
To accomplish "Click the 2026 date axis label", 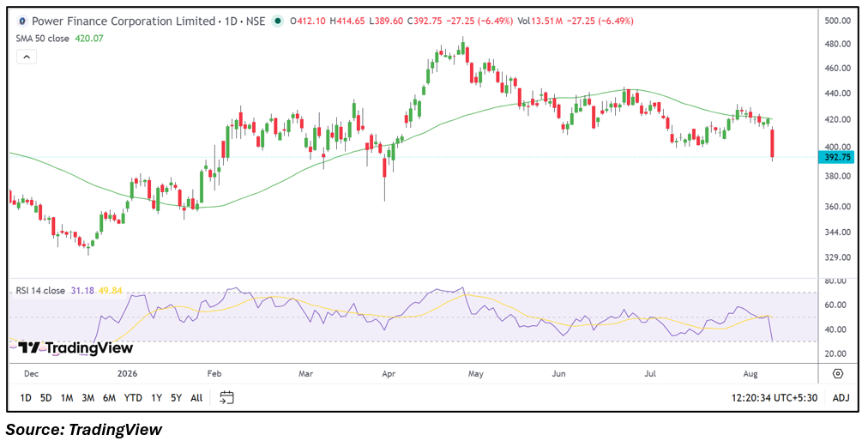I will [x=129, y=373].
